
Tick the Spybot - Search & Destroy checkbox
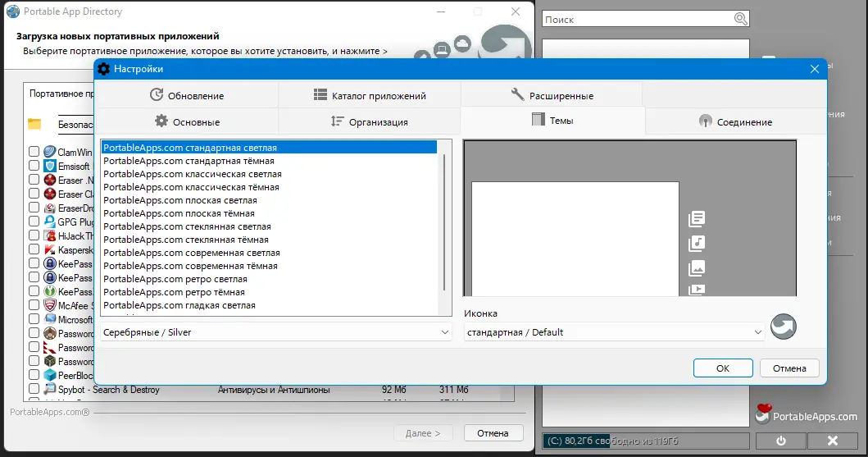[34, 389]
